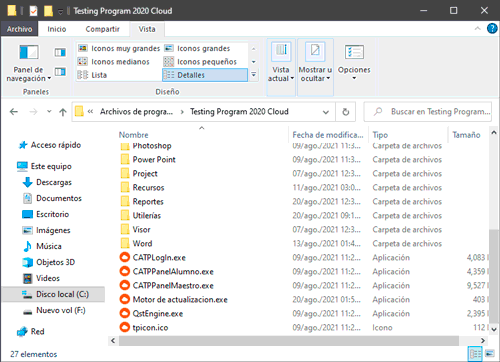Switch to large thumbnails via status bar icon
Screen dimensions: 500x362
[490, 354]
